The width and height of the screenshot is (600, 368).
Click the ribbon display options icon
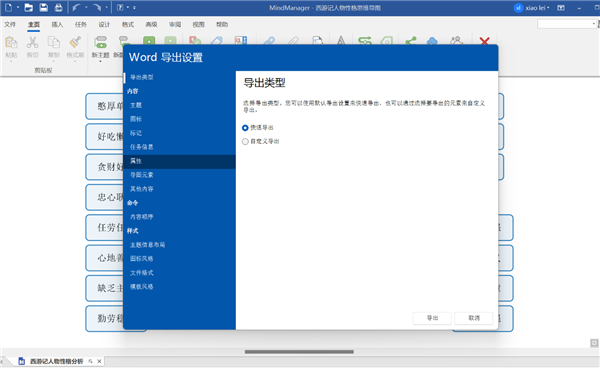coord(561,8)
